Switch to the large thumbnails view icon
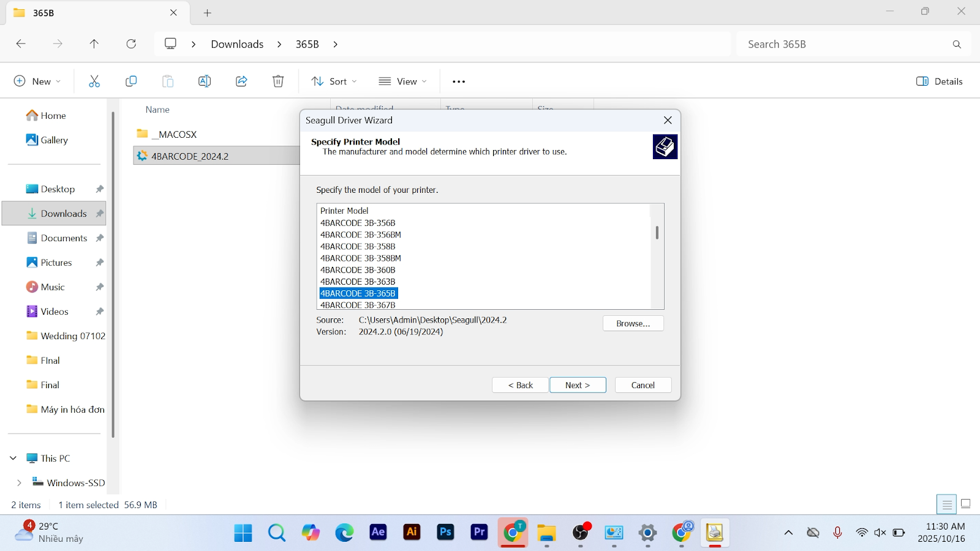Viewport: 980px width, 551px height. tap(966, 504)
